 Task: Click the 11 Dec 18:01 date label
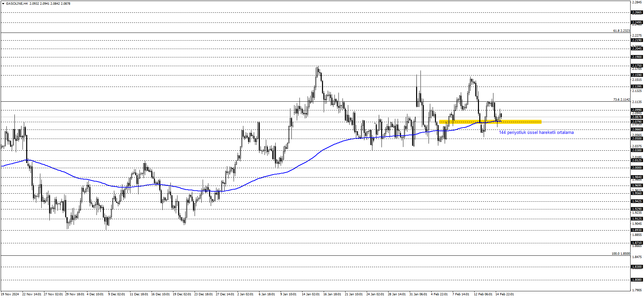pyautogui.click(x=139, y=294)
